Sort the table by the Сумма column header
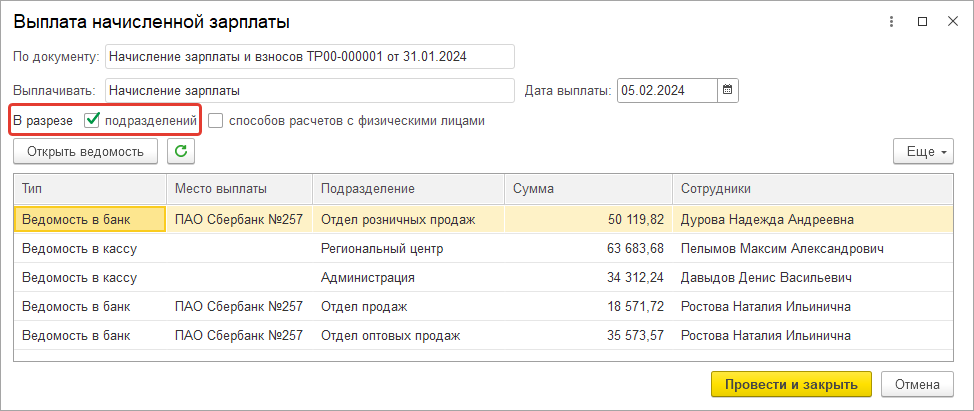Screen dimensions: 974x411 [x=588, y=188]
